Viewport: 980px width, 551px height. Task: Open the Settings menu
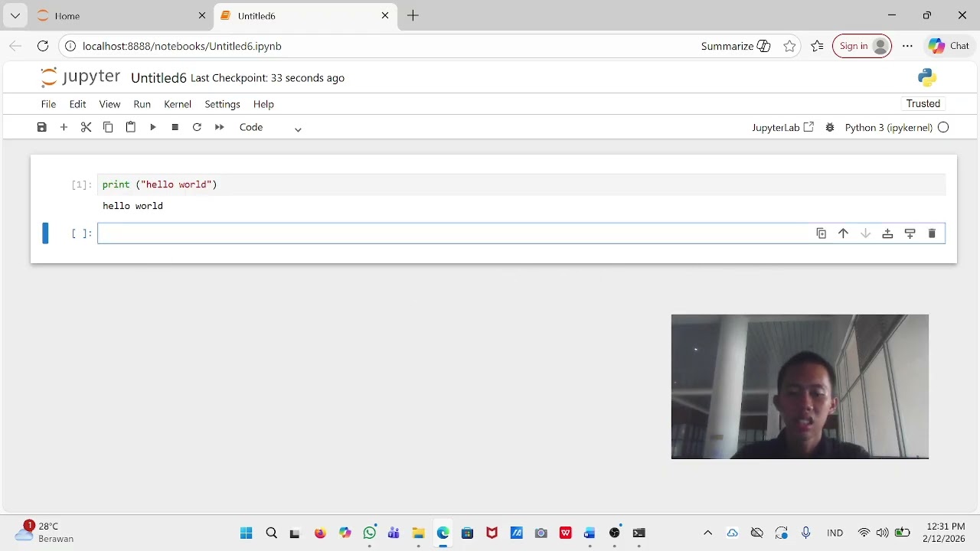(x=222, y=104)
